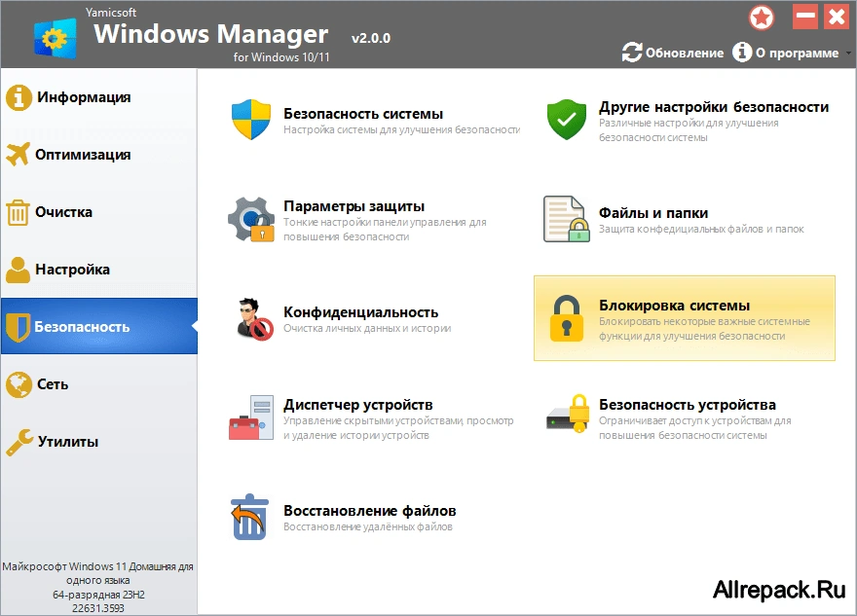This screenshot has width=857, height=616.
Task: Click the user icon for Настройка
Action: 19,270
